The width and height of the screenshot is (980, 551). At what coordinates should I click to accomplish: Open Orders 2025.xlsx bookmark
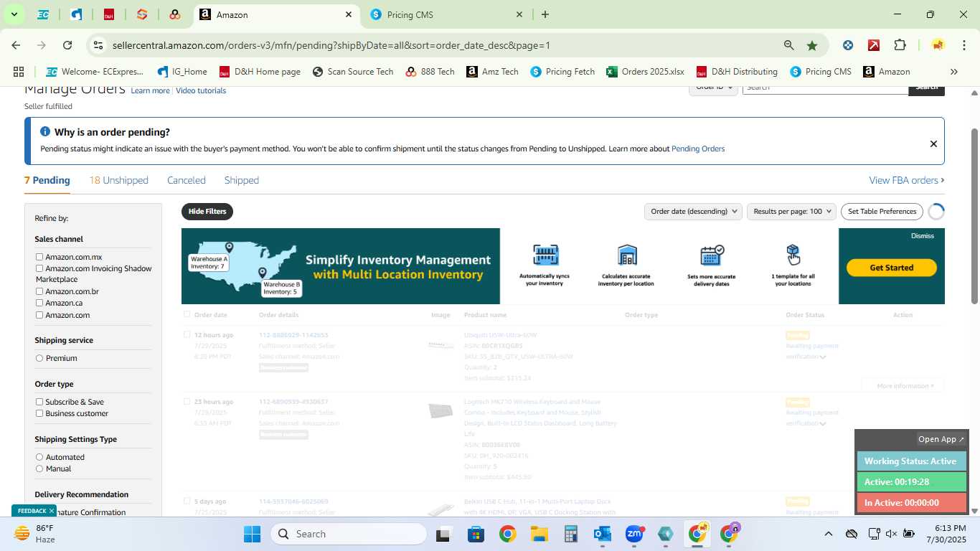(645, 72)
